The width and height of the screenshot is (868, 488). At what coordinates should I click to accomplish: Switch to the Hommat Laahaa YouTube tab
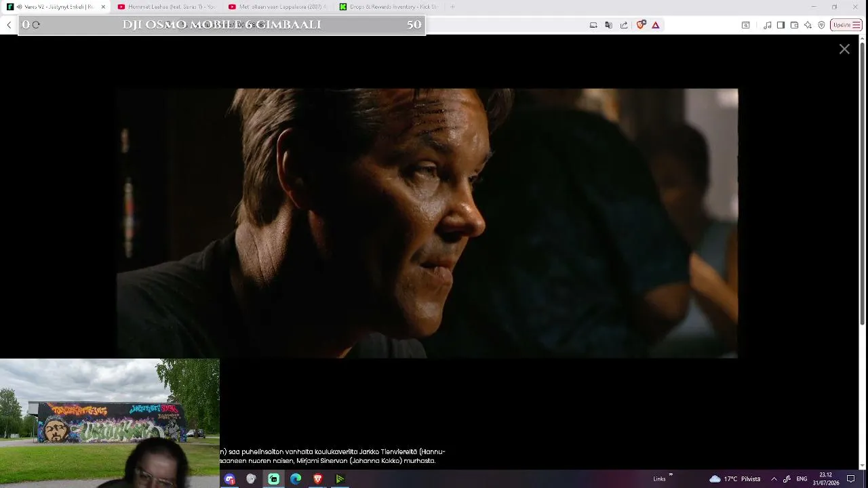(x=167, y=7)
